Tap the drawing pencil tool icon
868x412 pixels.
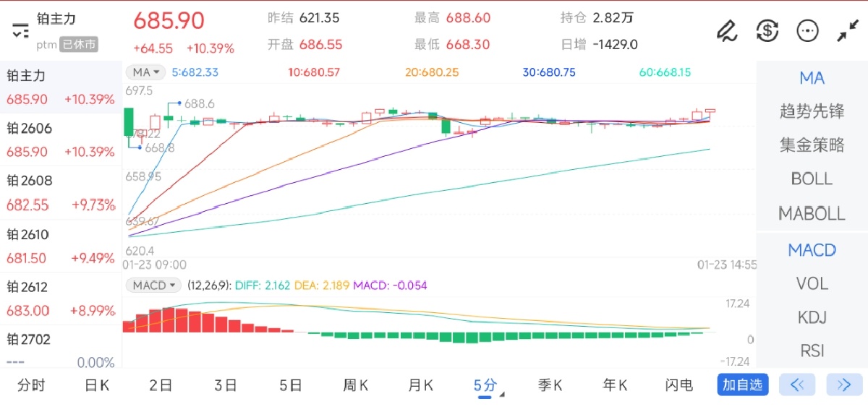[726, 30]
